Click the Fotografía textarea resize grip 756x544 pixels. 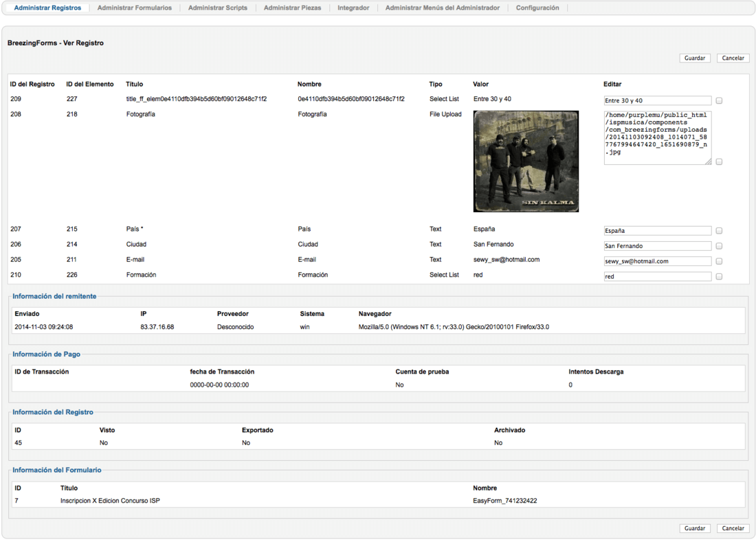point(709,162)
